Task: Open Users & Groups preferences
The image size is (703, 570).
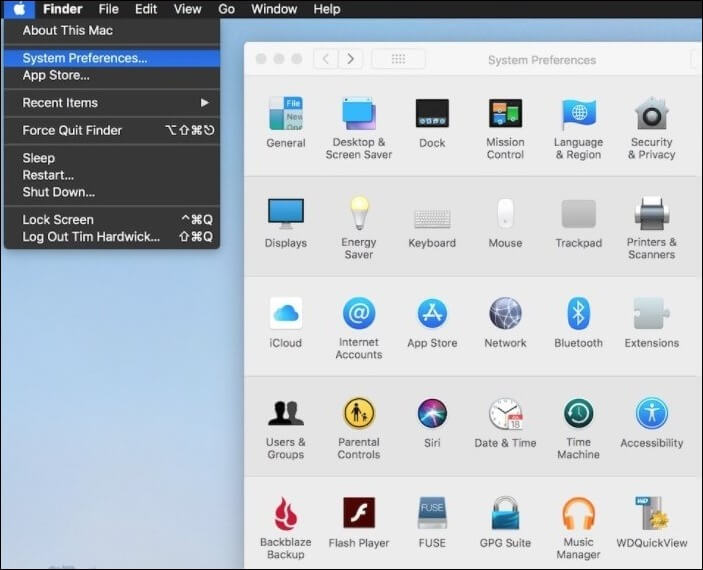Action: click(x=286, y=429)
